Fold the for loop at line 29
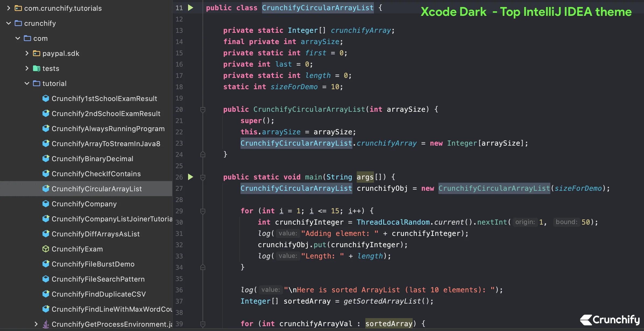Image resolution: width=644 pixels, height=331 pixels. click(203, 211)
